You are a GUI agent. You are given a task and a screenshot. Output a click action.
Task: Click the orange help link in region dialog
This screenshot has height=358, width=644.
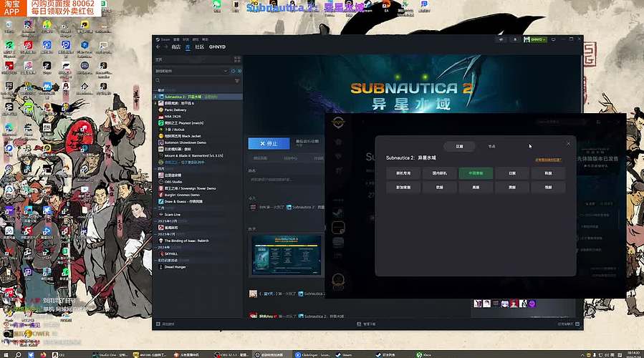548,160
